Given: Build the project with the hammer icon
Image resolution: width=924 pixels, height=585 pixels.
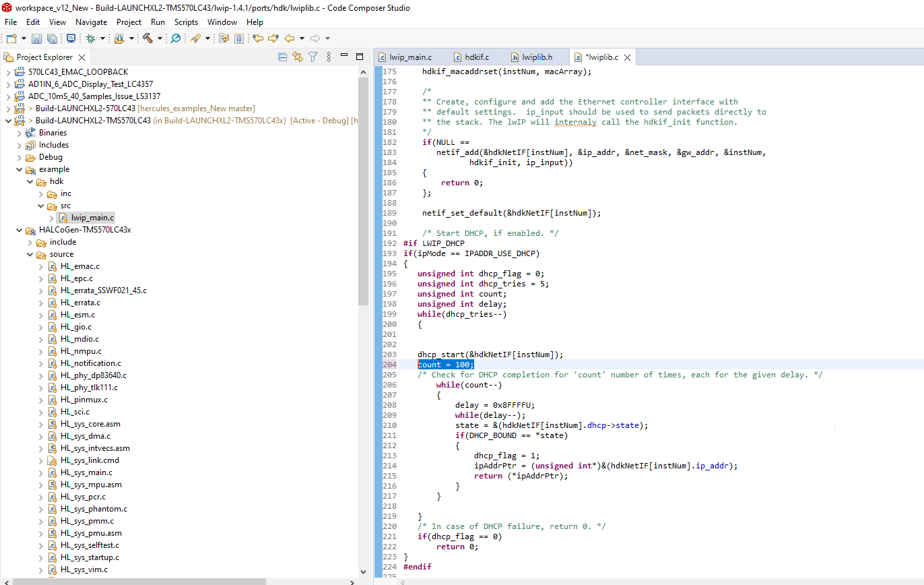Looking at the screenshot, I should pos(147,38).
